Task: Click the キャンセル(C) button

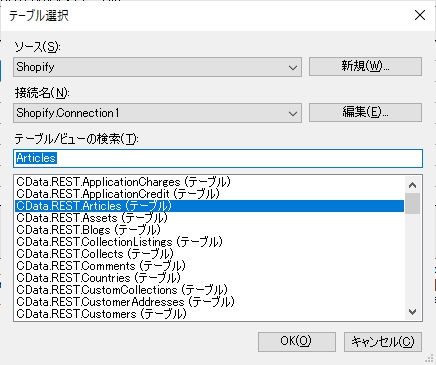Action: coord(383,341)
